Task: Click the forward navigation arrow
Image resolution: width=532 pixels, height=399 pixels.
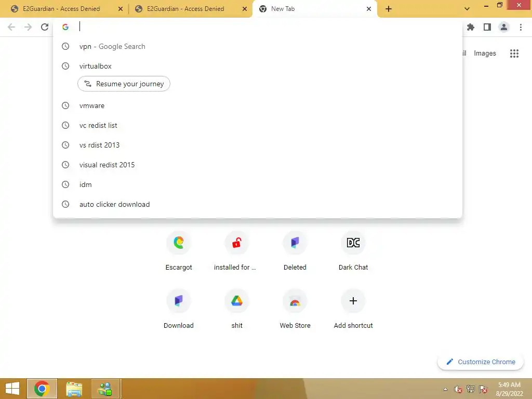Action: [x=28, y=27]
